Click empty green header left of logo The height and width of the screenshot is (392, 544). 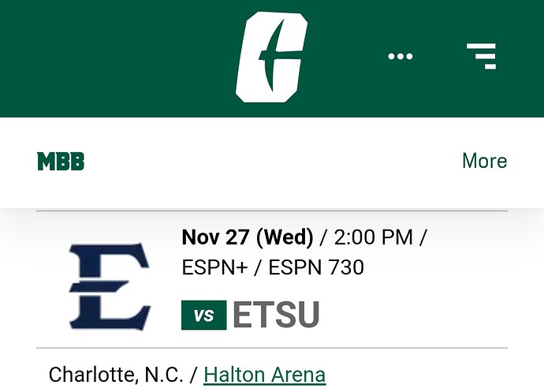point(114,58)
